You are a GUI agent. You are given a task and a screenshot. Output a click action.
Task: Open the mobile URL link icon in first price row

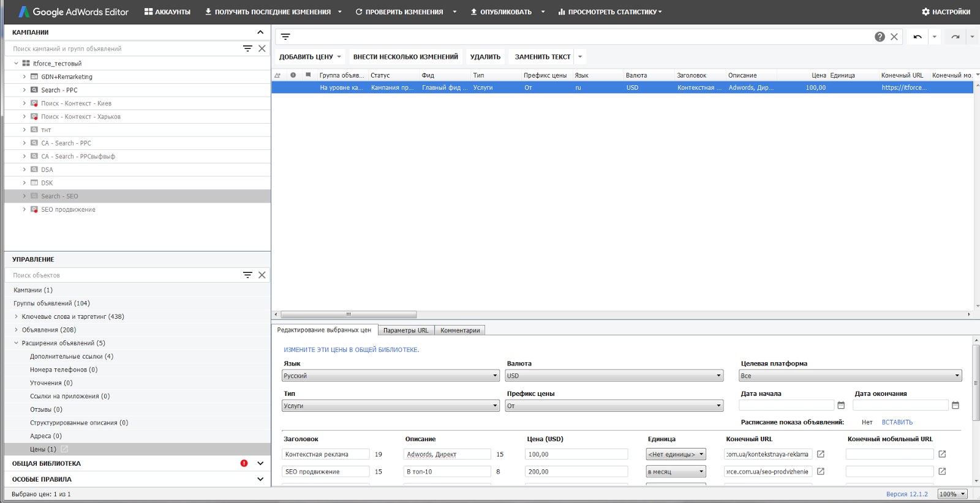pyautogui.click(x=942, y=454)
